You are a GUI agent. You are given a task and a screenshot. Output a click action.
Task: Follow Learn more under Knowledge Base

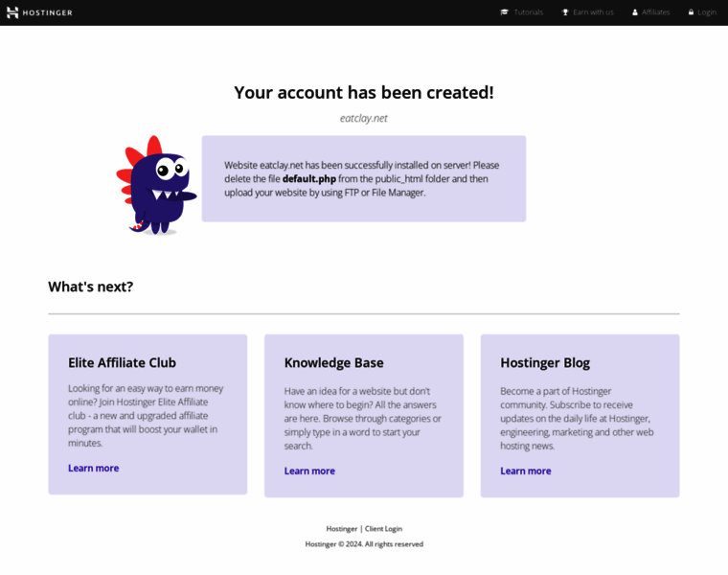pos(309,471)
